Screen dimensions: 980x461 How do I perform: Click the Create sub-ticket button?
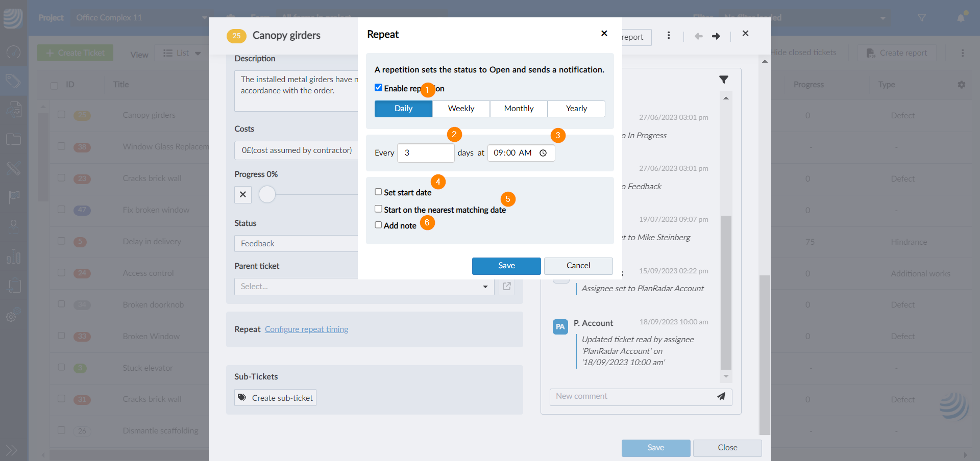click(276, 398)
